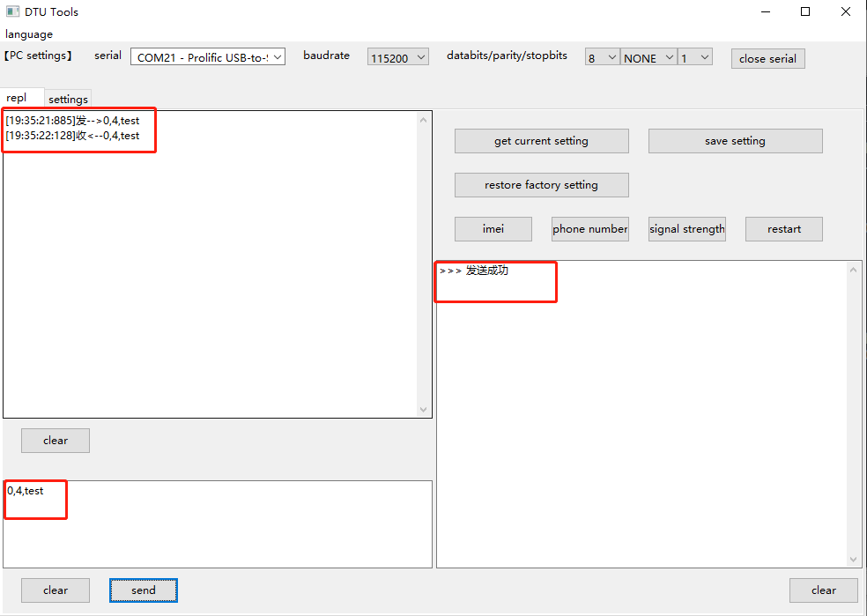The image size is (867, 616).
Task: Expand the databits dropdown showing 8
Action: [x=603, y=58]
